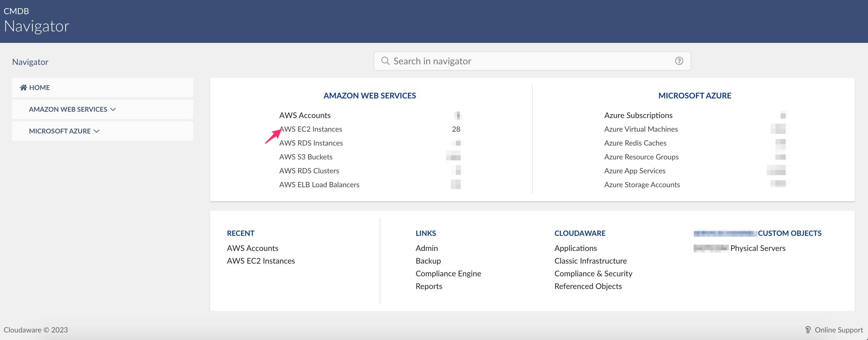Focus the Search in navigator field
The width and height of the screenshot is (868, 340).
pyautogui.click(x=532, y=61)
